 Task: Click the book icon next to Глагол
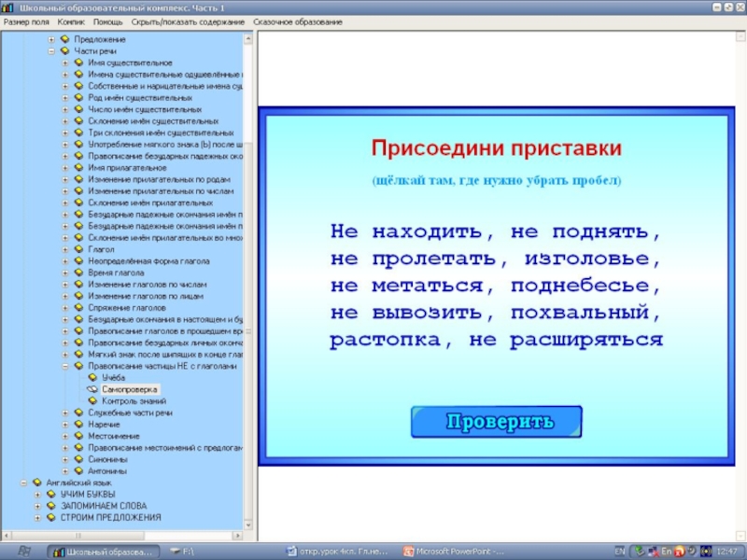point(78,249)
